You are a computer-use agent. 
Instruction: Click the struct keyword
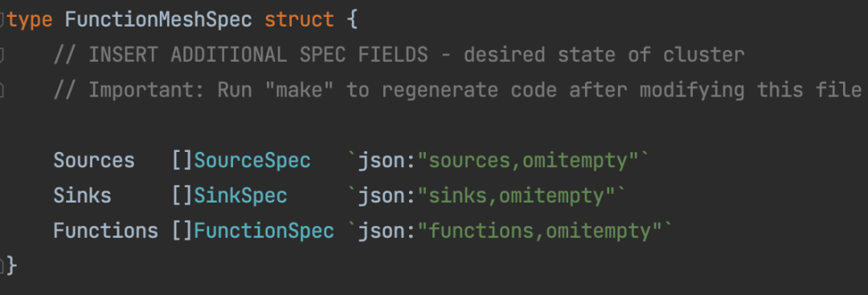tap(299, 20)
